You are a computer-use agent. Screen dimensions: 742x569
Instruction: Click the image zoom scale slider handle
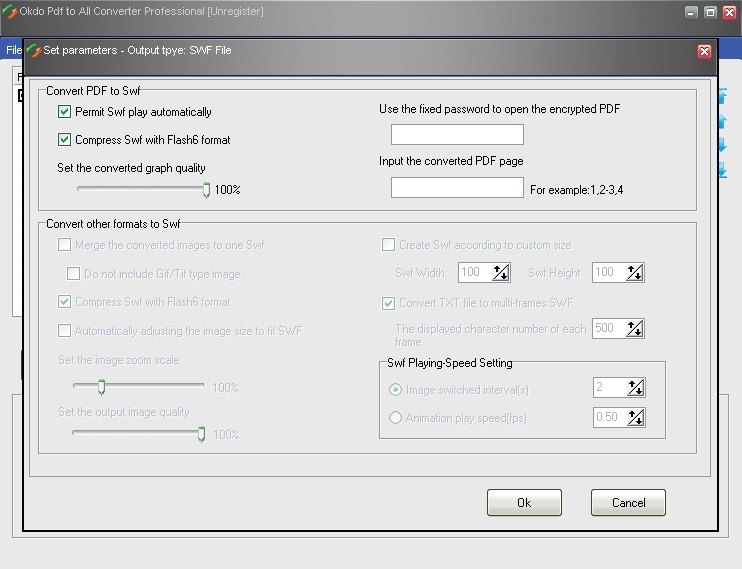pos(101,387)
